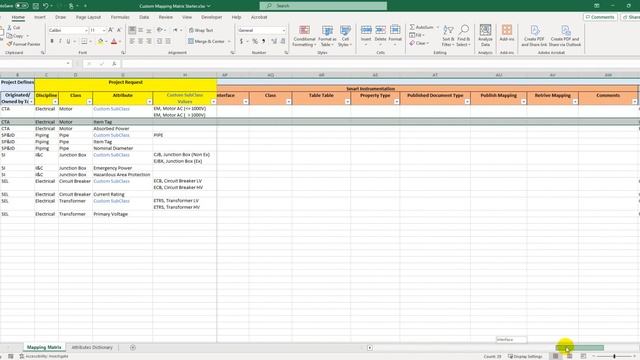Select the Mapping Matrix sheet tab
The image size is (640, 360).
click(44, 347)
